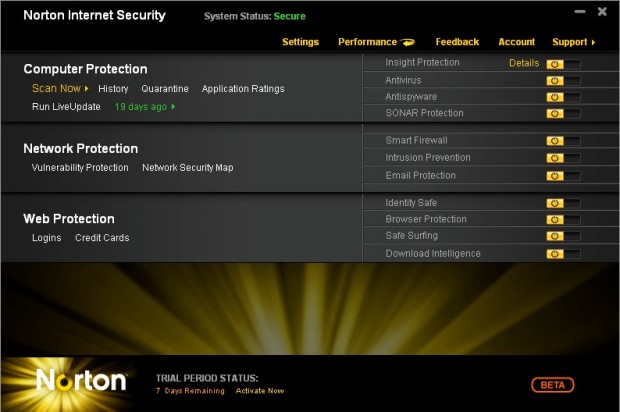
Task: Toggle the Smart Firewall switch
Action: [x=563, y=141]
